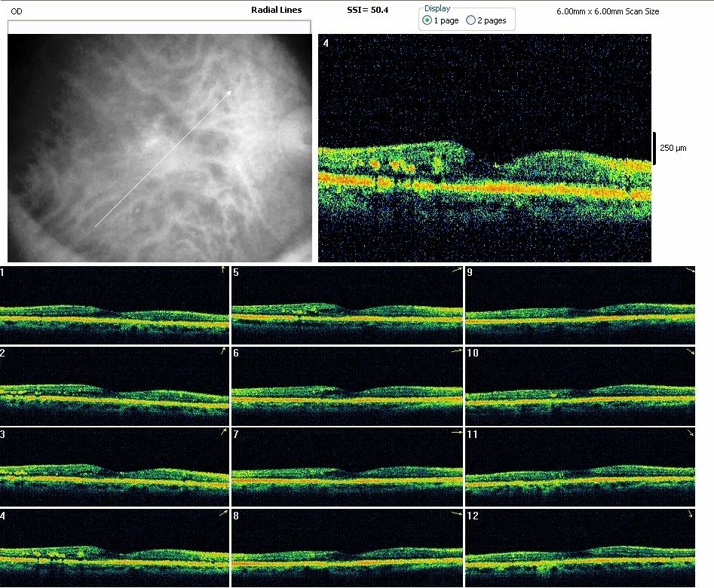Select the "1 page" display option

(x=427, y=20)
